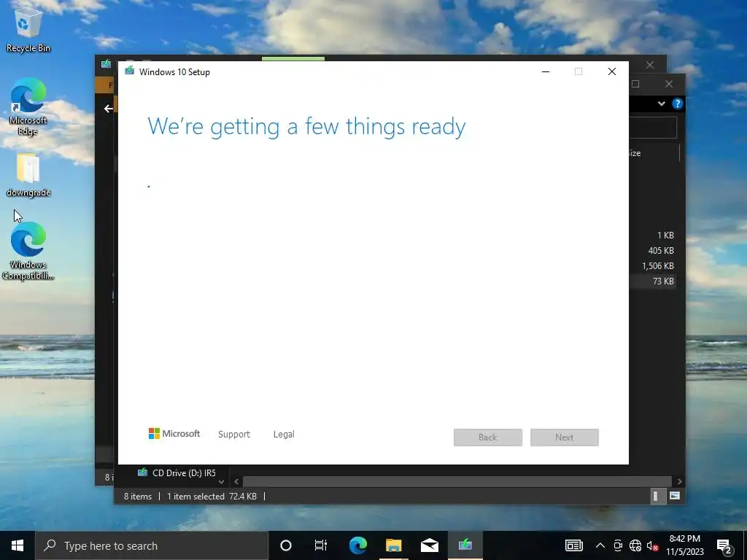Open the clock showing 8:42 PM
Image resolution: width=747 pixels, height=560 pixels.
click(x=684, y=545)
